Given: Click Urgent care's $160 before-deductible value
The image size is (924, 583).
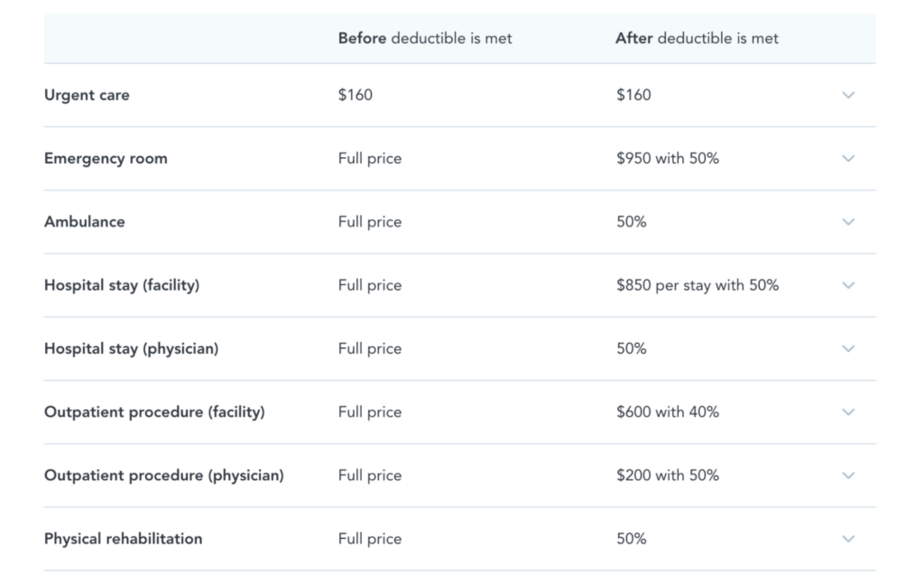Looking at the screenshot, I should tap(356, 95).
